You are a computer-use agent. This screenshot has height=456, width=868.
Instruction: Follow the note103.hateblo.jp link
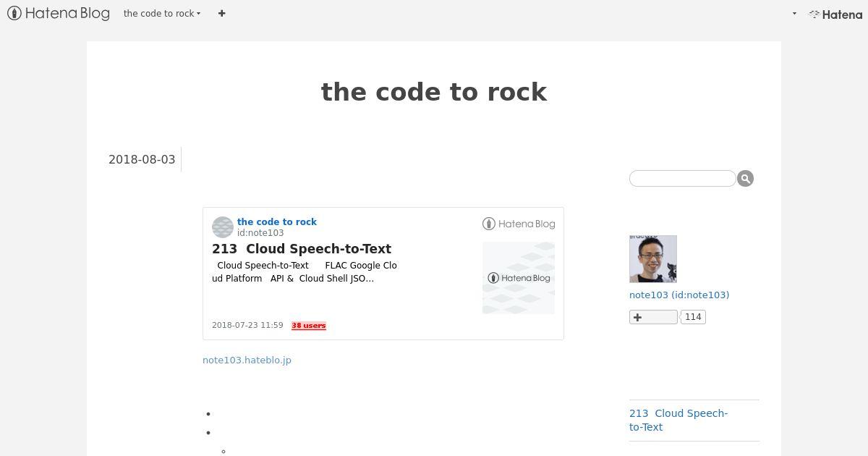click(x=247, y=360)
